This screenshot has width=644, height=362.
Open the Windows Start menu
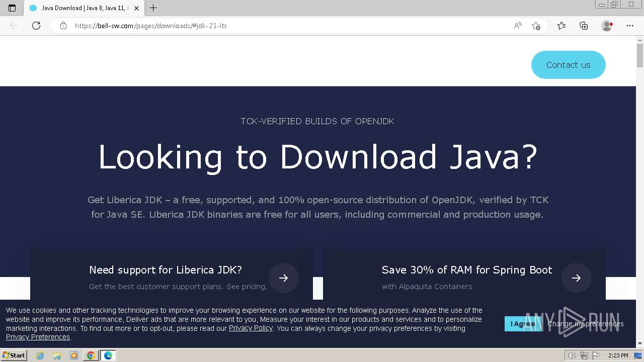[x=14, y=355]
